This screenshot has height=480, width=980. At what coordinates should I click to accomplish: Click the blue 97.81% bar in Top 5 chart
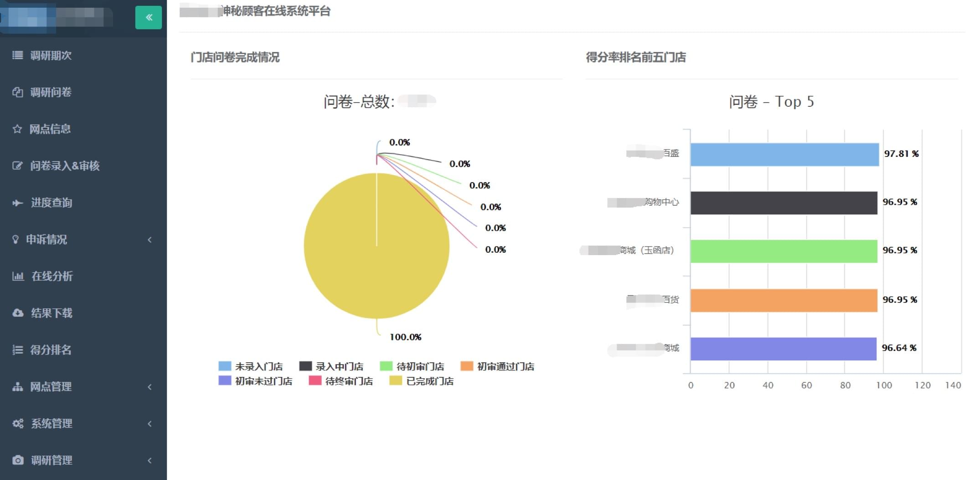(x=784, y=155)
